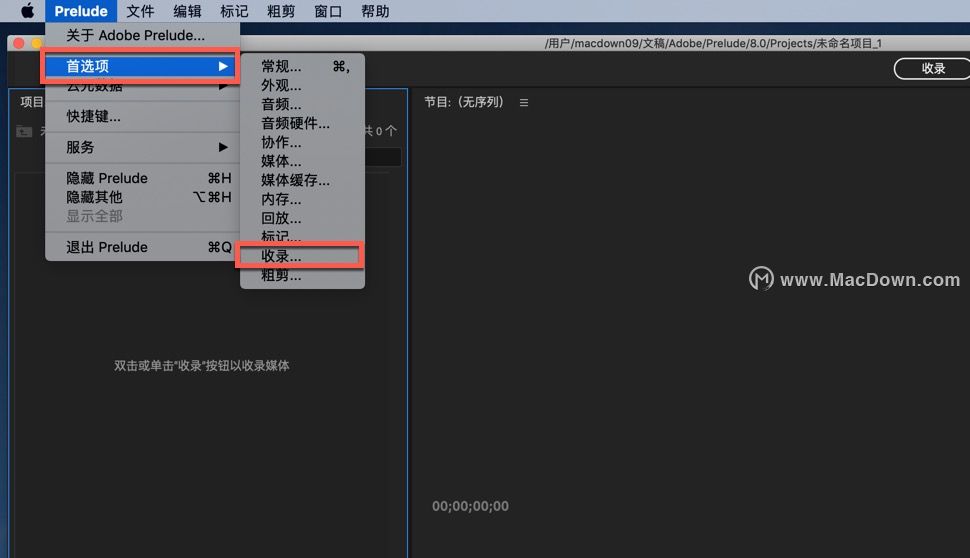The image size is (970, 558).
Task: Open 内存... preferences
Action: [x=303, y=199]
